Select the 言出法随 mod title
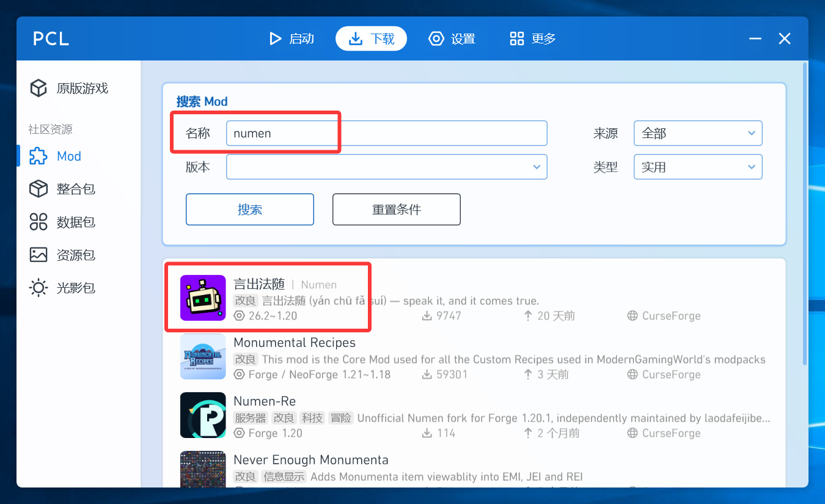This screenshot has width=825, height=504. pyautogui.click(x=259, y=284)
